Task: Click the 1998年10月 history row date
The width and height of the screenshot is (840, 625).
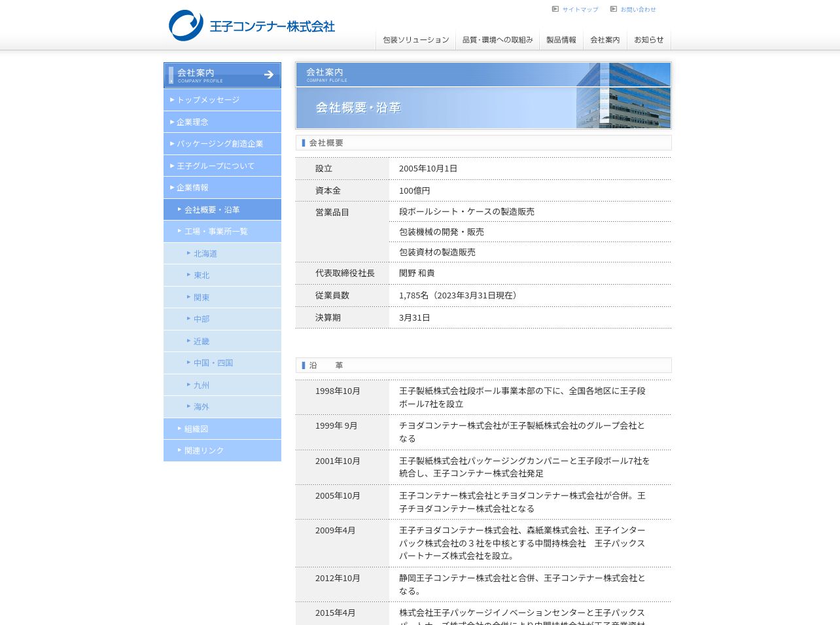Action: (x=338, y=391)
